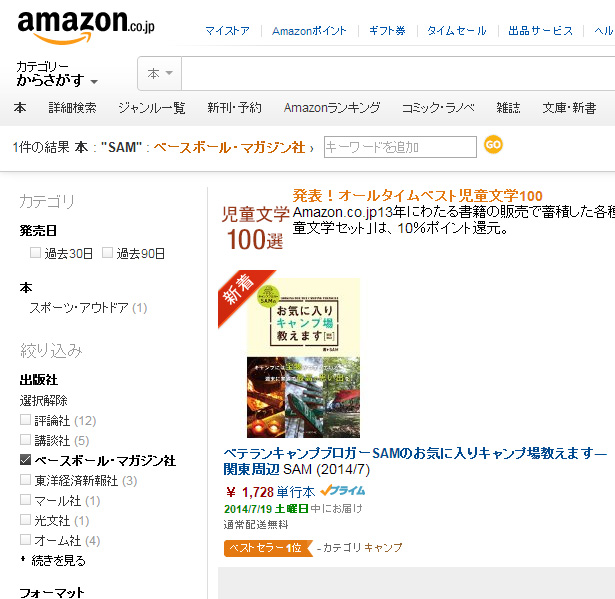Viewport: 615px width, 599px height.
Task: Enable the 講談社 publisher checkbox
Action: coord(25,439)
